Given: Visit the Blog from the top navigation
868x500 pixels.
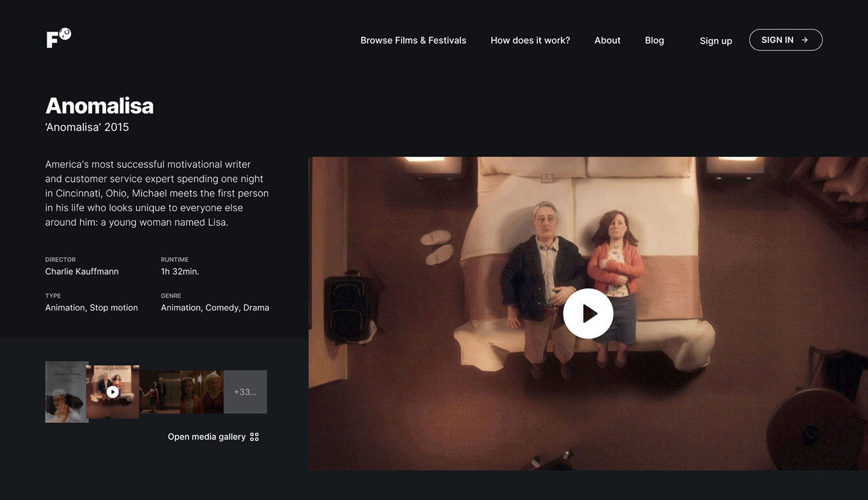Looking at the screenshot, I should coord(654,40).
